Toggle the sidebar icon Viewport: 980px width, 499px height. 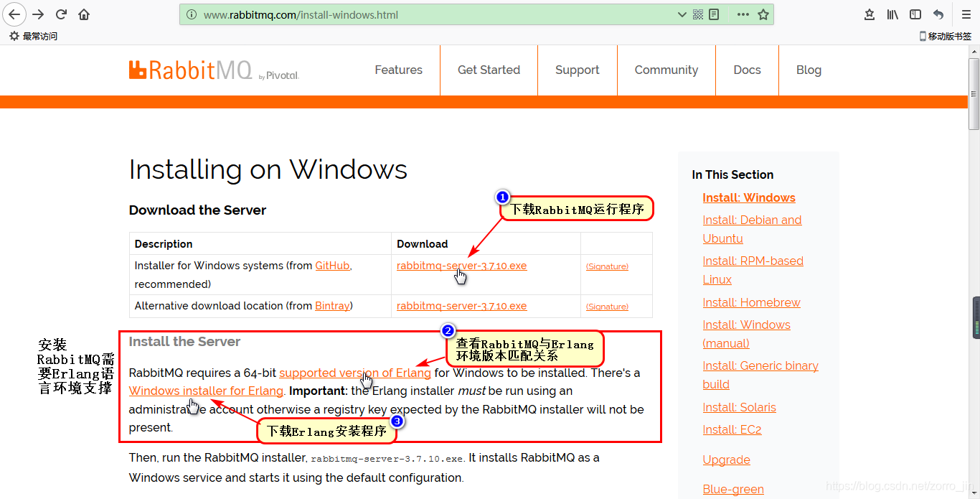pos(915,14)
